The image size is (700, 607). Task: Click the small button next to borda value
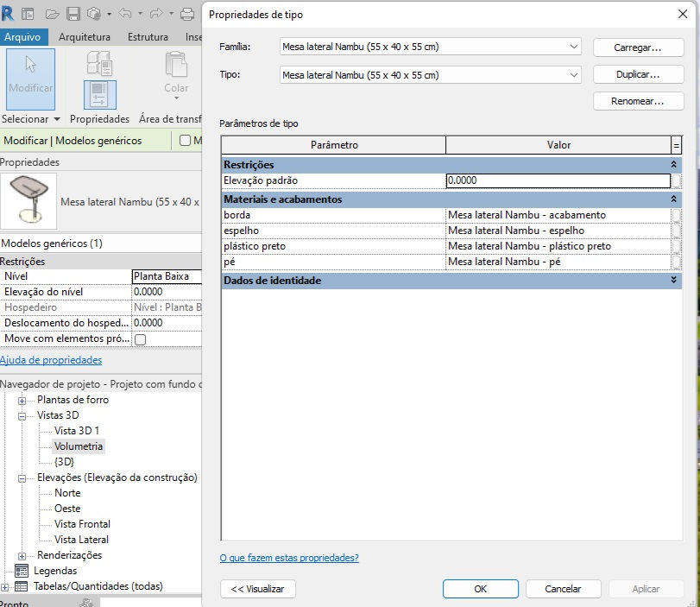677,215
